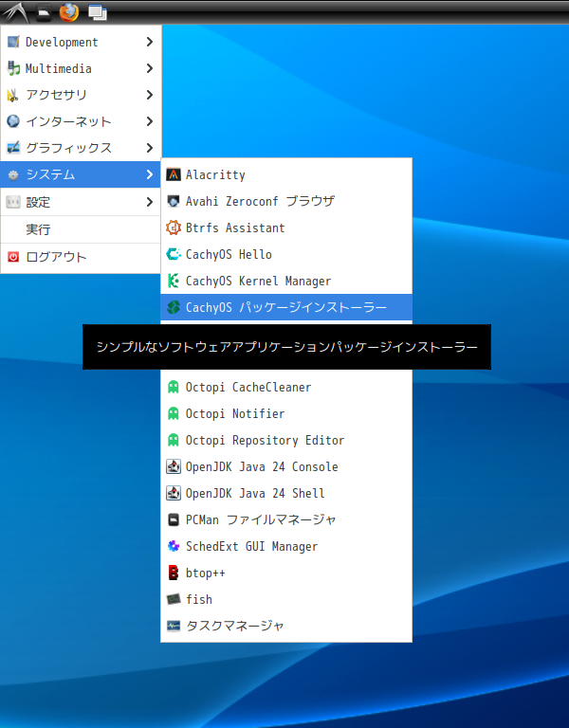Click the CachyOS Kernel Manager icon
The height and width of the screenshot is (728, 569).
point(174,281)
